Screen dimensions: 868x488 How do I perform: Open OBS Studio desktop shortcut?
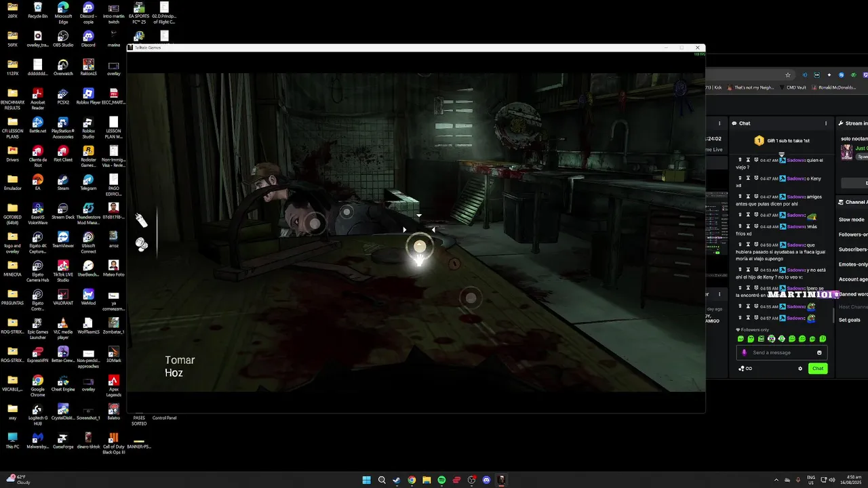coord(63,39)
